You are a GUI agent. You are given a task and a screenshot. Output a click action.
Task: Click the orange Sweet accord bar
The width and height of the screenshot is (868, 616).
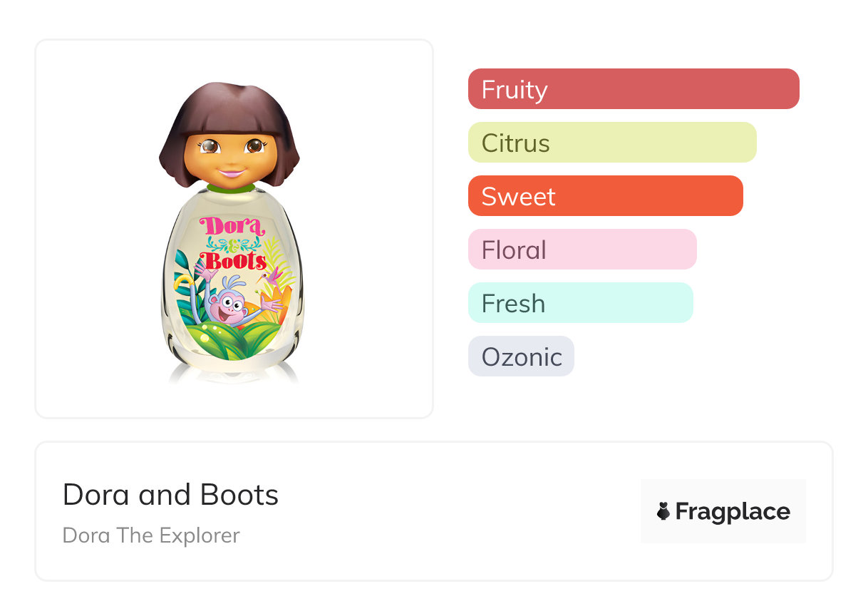[x=605, y=196]
